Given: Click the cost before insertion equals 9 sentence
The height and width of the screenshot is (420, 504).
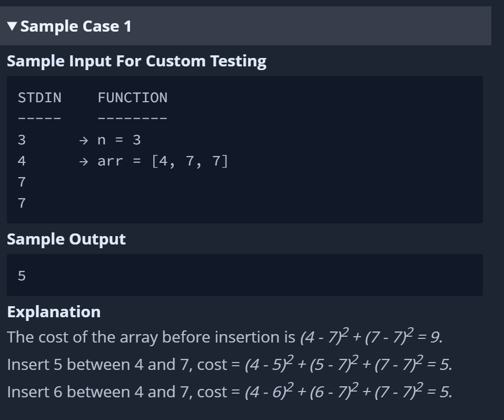Looking at the screenshot, I should coord(225,337).
